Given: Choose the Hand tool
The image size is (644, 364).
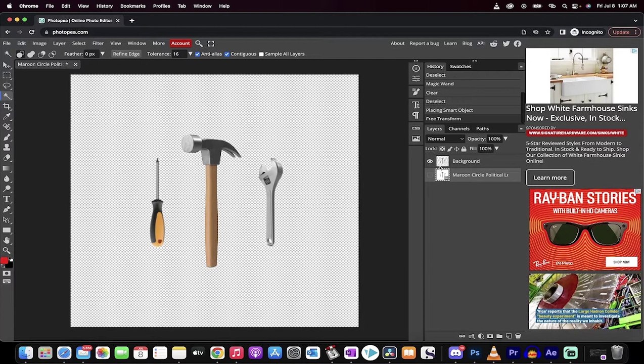Looking at the screenshot, I should point(7,240).
